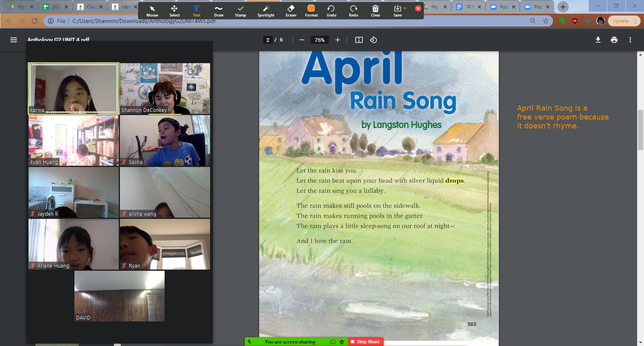Click Stop Share button
This screenshot has height=346, width=644.
pyautogui.click(x=365, y=342)
